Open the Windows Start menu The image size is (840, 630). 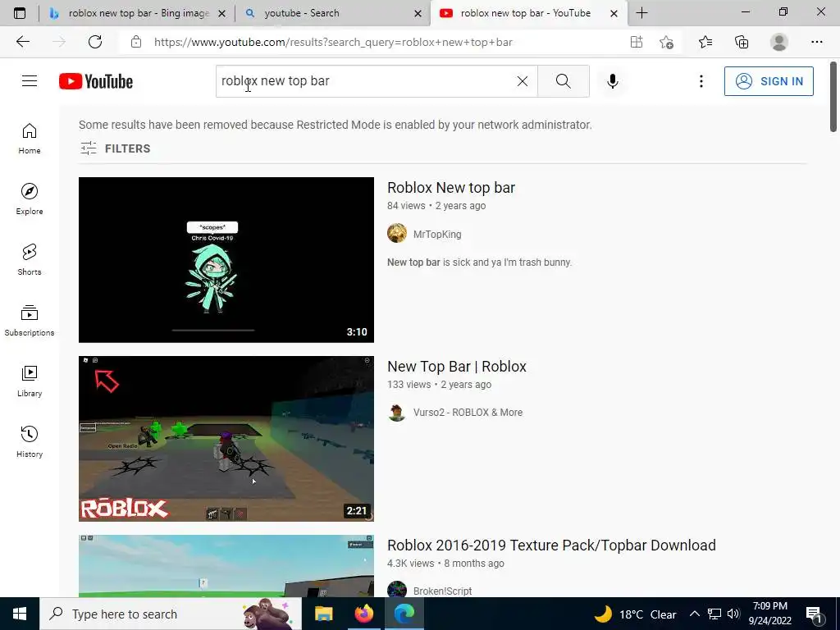tap(20, 614)
